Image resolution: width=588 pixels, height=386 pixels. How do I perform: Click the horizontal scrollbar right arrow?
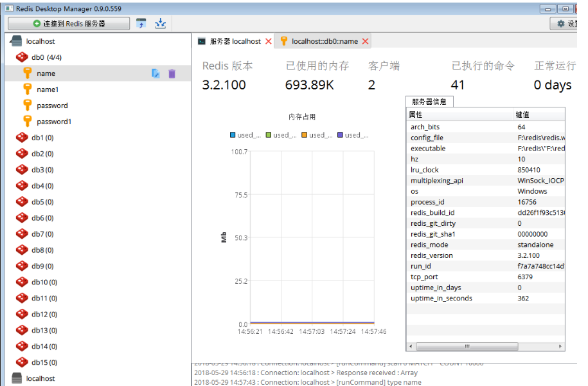point(560,346)
